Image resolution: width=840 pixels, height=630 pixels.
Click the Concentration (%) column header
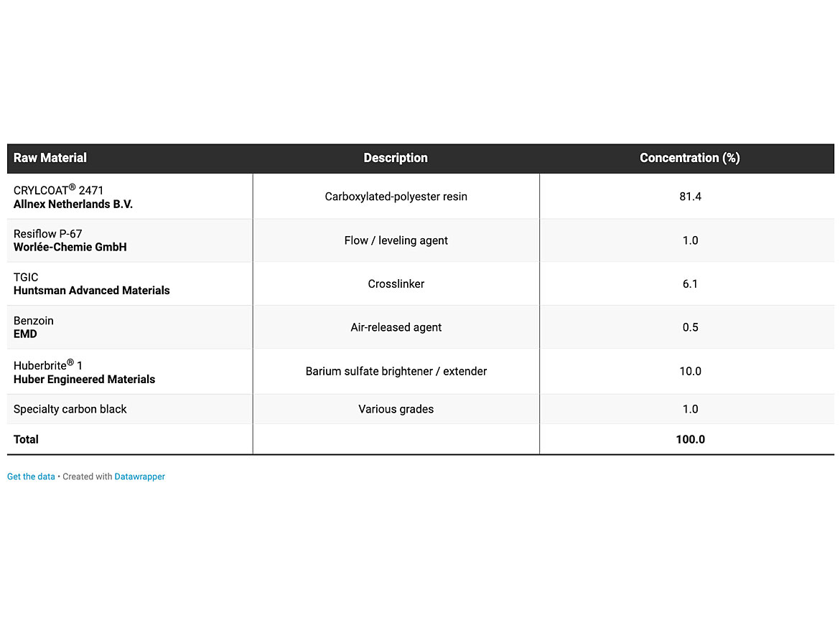(x=689, y=158)
